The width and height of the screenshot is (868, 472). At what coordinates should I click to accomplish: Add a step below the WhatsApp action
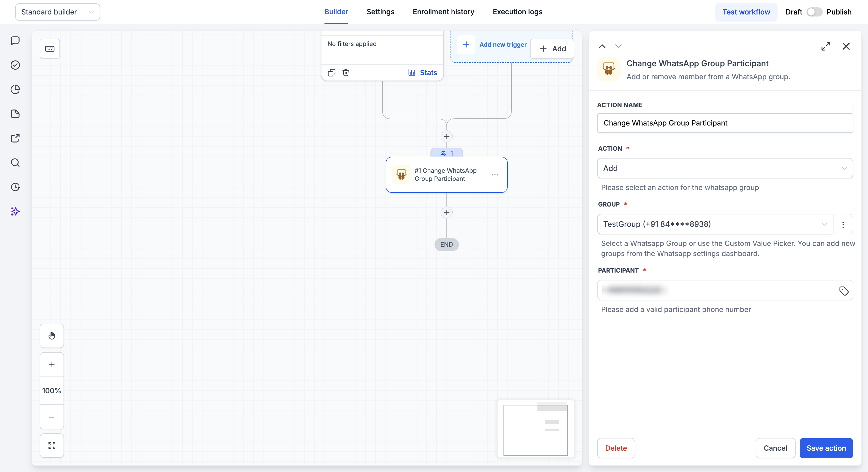(x=446, y=213)
